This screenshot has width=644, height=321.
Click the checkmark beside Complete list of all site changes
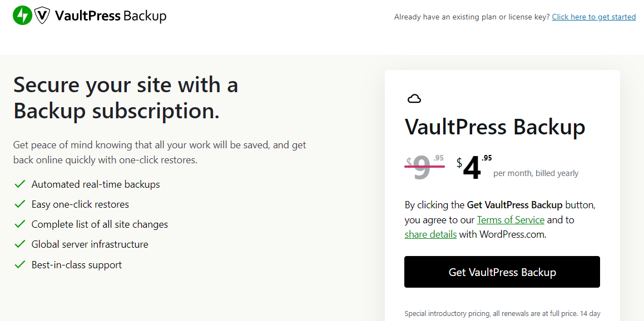point(19,224)
